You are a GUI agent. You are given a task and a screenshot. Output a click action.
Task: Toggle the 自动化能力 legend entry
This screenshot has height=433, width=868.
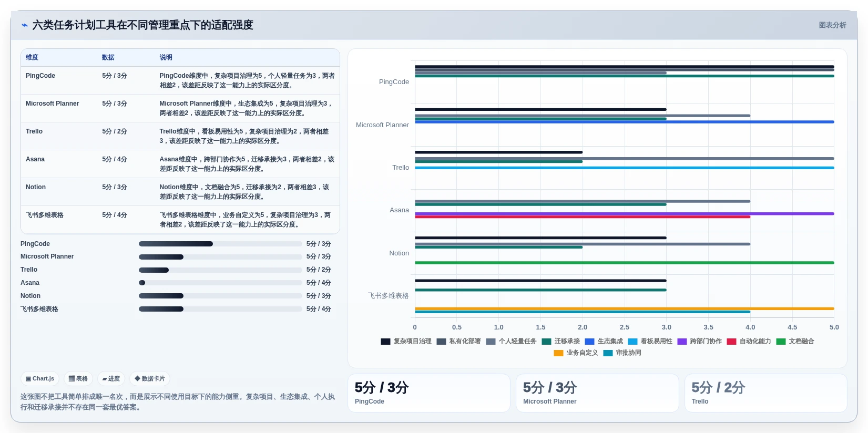click(x=749, y=342)
